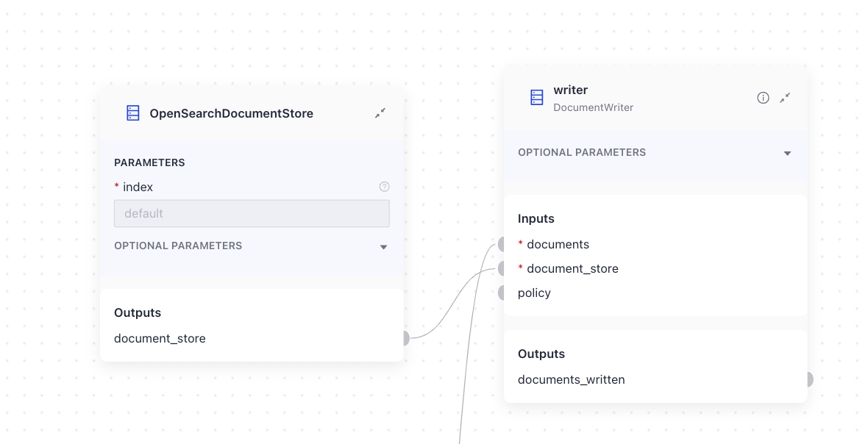The image size is (868, 444).
Task: Click the policy input label on the writer node
Action: [534, 293]
